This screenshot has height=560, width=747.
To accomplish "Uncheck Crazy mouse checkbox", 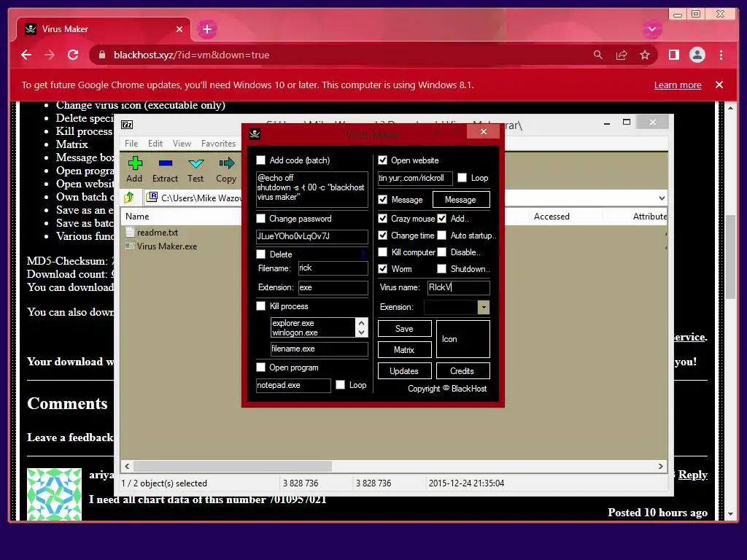I will click(382, 218).
